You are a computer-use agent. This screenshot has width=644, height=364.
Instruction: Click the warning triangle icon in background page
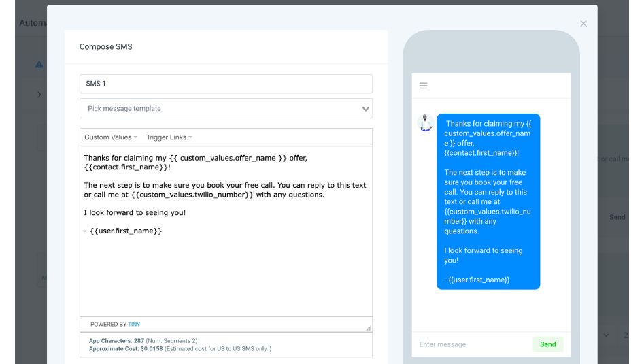(x=39, y=65)
